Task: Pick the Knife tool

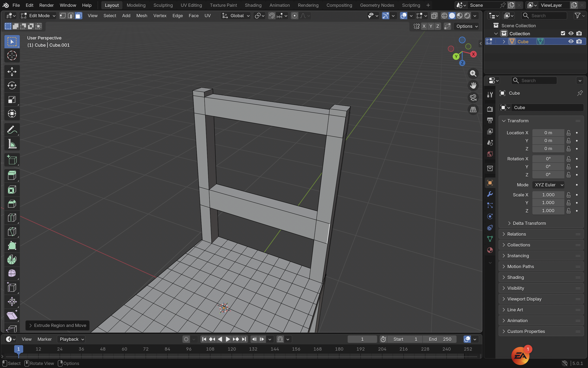Action: click(12, 231)
